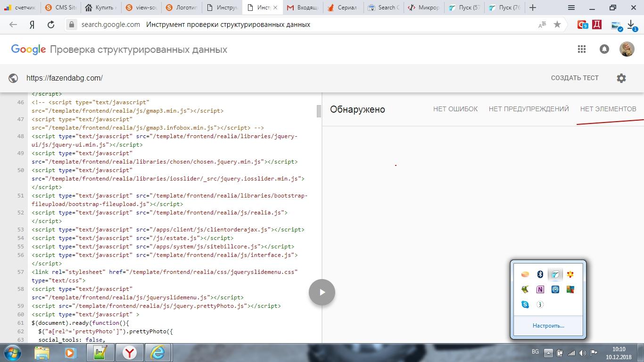Viewport: 644px width, 362px height.
Task: Click the Action Center flag icon
Action: 594,353
